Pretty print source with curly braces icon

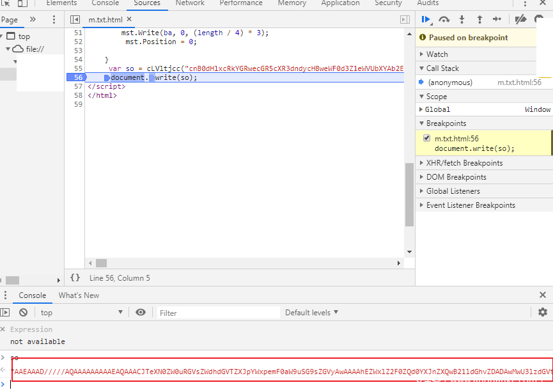[x=75, y=278]
